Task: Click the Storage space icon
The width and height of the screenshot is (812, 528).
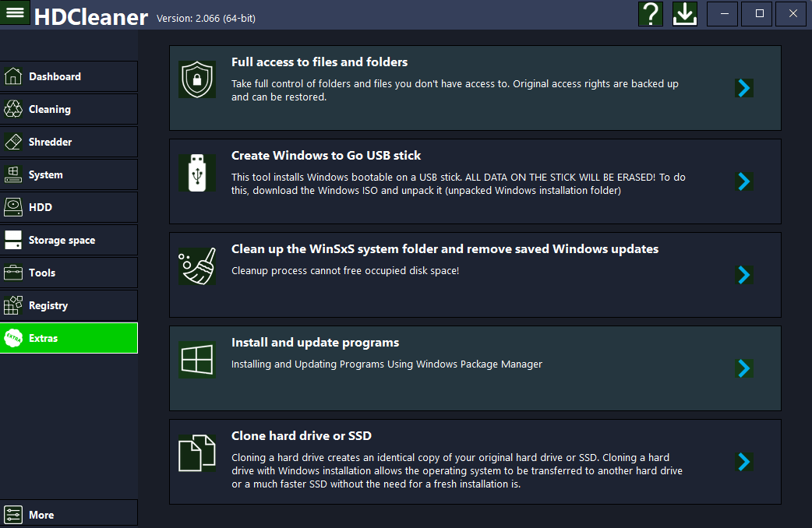Action: (x=13, y=240)
